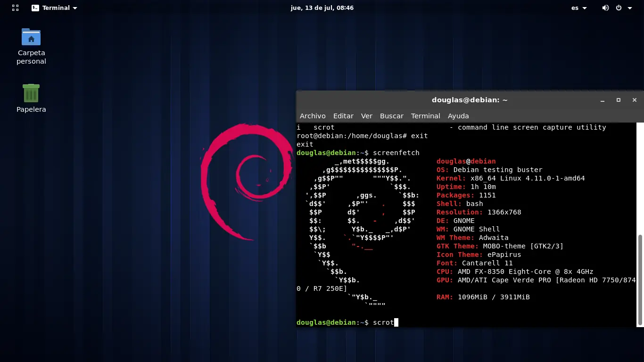
Task: Expand the system menu arrow beside power icon
Action: [630, 8]
